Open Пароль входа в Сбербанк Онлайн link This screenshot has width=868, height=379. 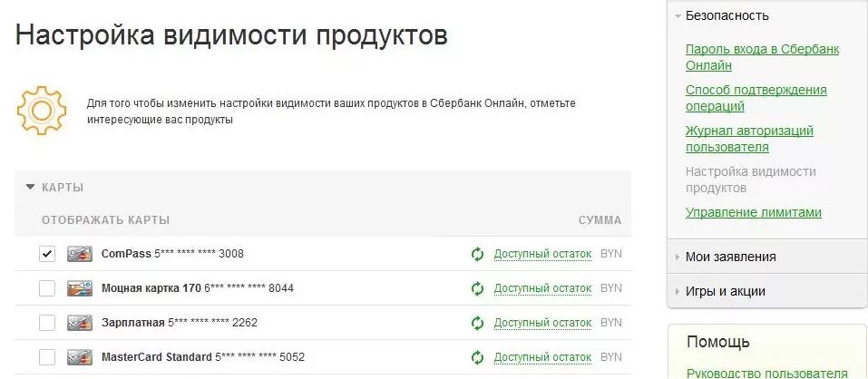(x=762, y=57)
